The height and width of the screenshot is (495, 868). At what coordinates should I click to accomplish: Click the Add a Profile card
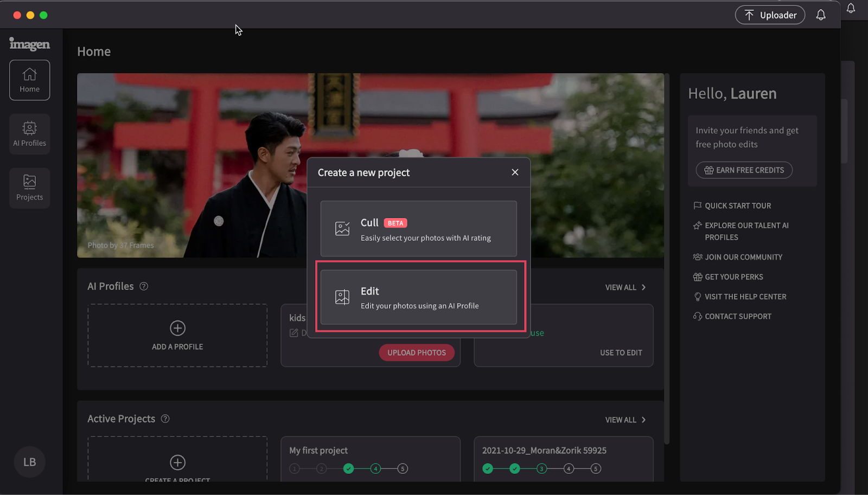click(177, 336)
